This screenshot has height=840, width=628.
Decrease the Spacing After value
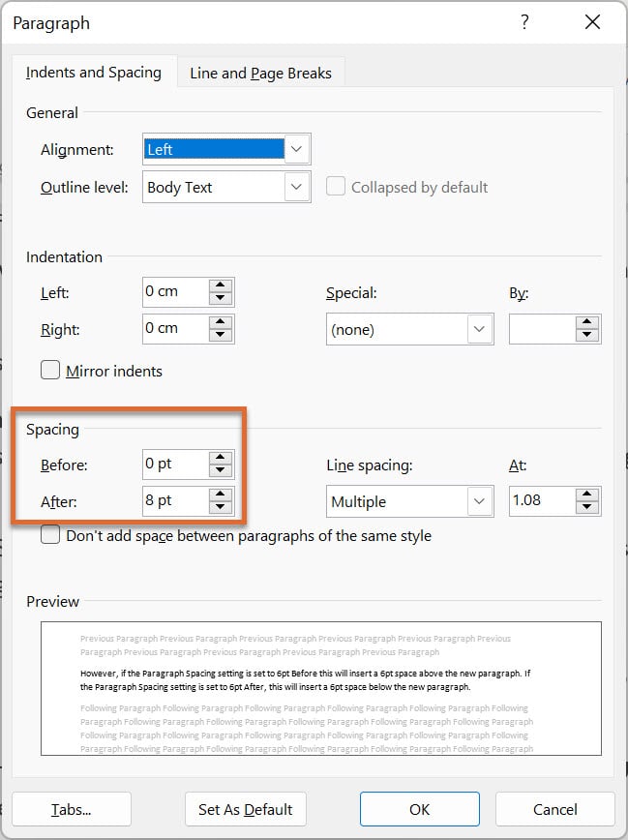pos(221,507)
